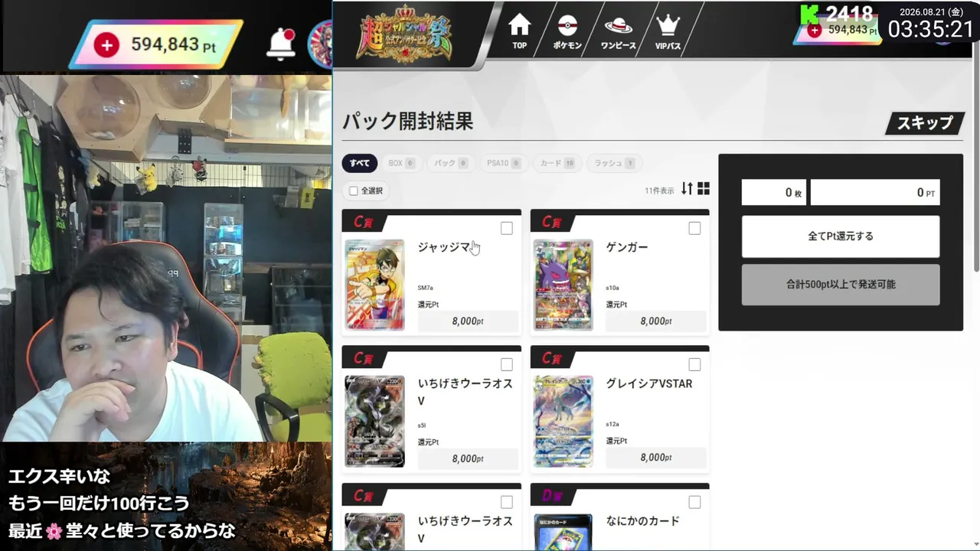Filter results by PSA10
The image size is (980, 551).
click(504, 163)
